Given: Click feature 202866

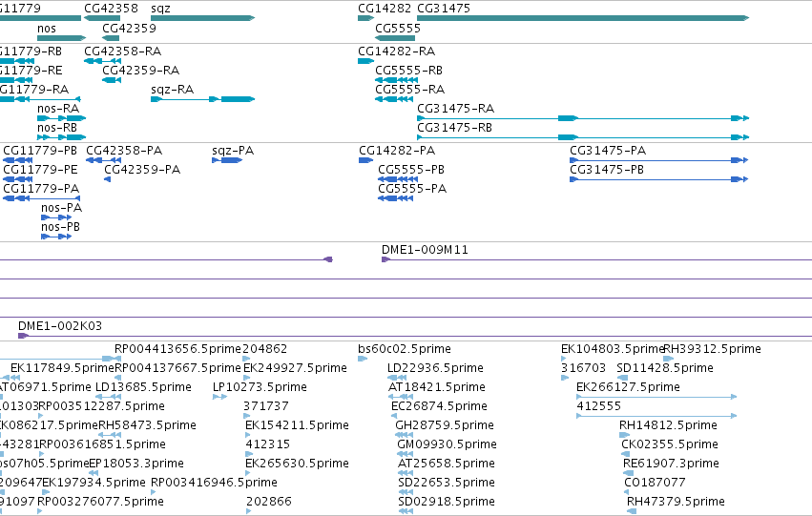Looking at the screenshot, I should [x=269, y=502].
